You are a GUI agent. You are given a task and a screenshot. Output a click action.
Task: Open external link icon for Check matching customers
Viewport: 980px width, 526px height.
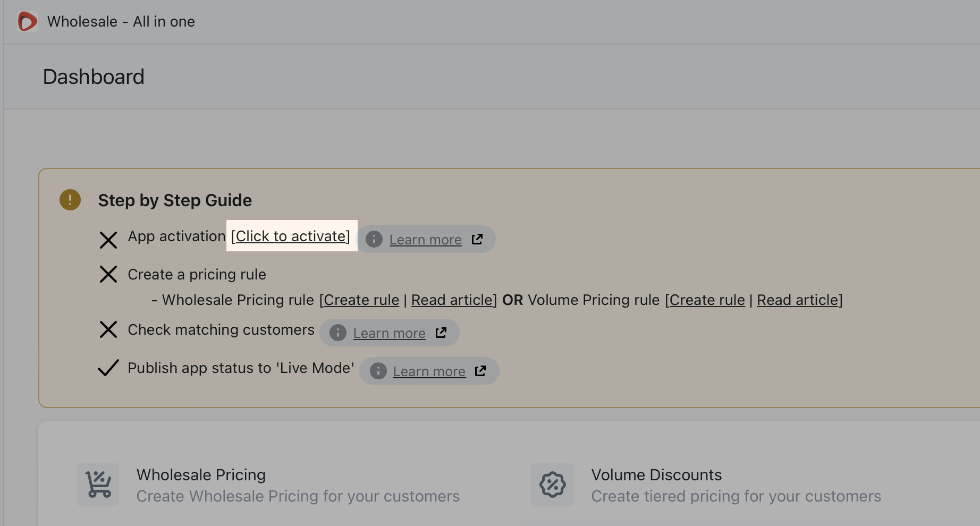(x=441, y=333)
